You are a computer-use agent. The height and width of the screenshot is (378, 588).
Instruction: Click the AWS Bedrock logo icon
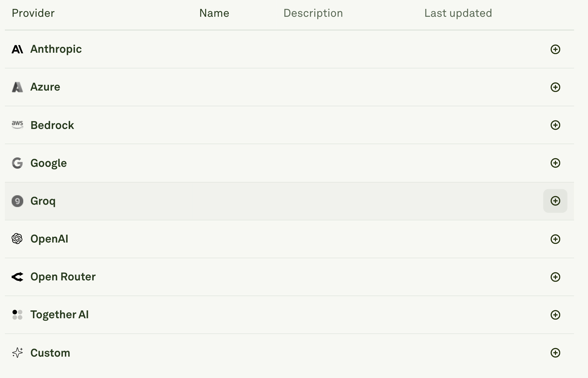(17, 125)
